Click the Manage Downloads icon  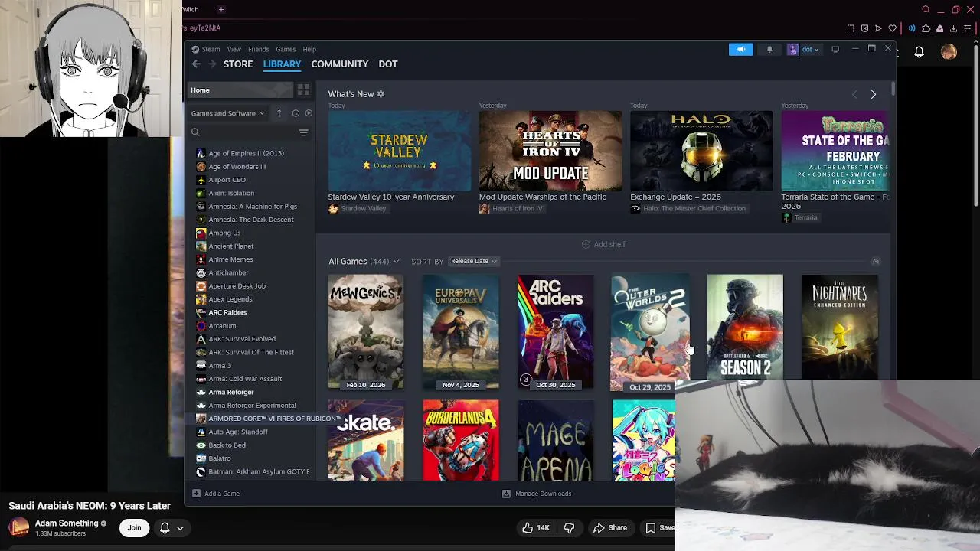pos(506,494)
